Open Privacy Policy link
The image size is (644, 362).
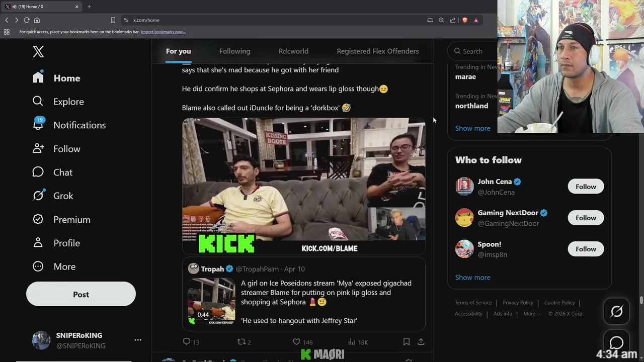518,303
